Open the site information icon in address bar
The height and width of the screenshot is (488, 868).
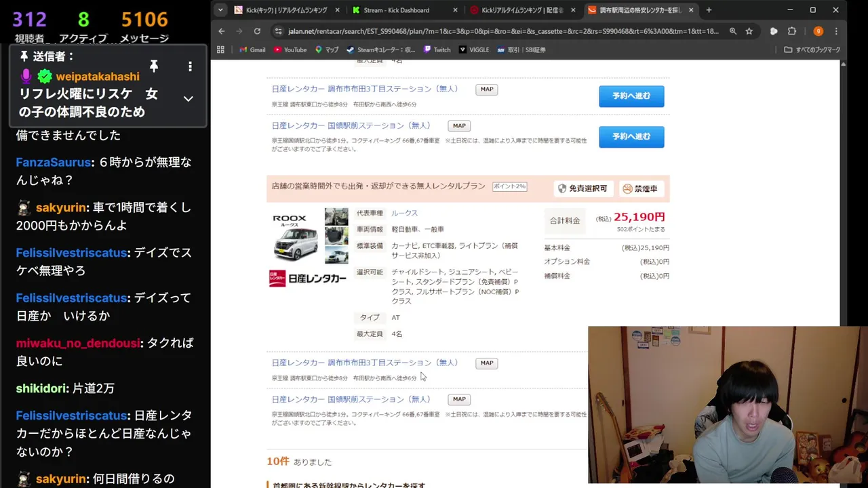[x=278, y=31]
